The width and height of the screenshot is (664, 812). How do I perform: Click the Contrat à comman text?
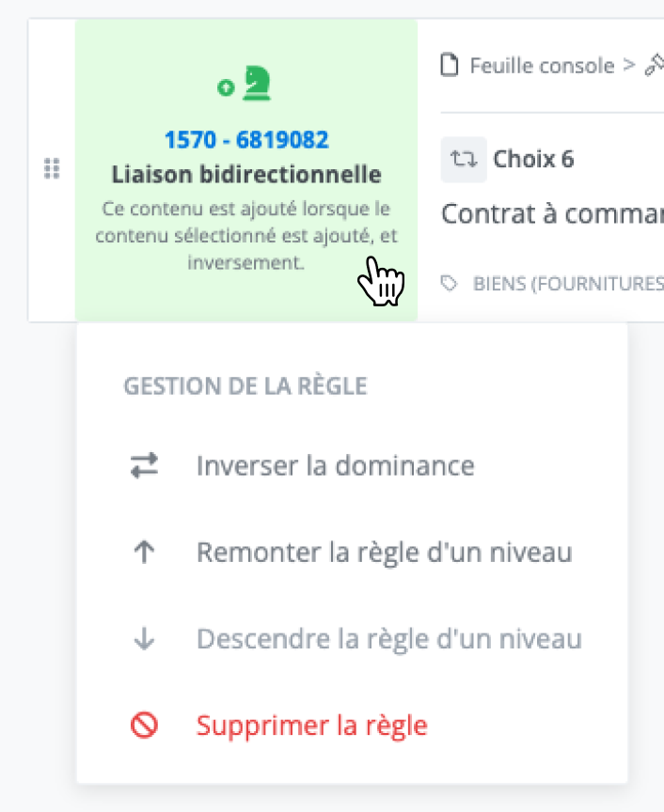click(553, 214)
